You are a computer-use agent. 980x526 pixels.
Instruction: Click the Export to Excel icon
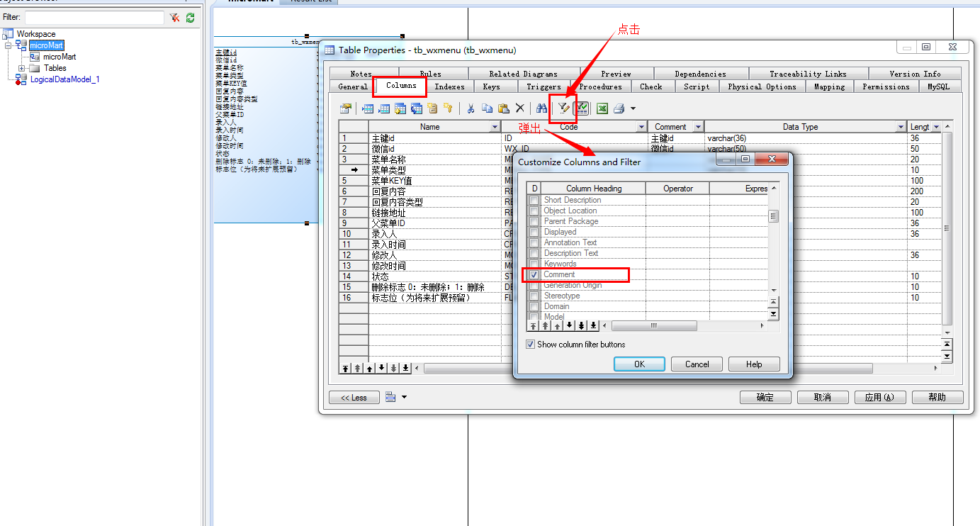click(602, 108)
